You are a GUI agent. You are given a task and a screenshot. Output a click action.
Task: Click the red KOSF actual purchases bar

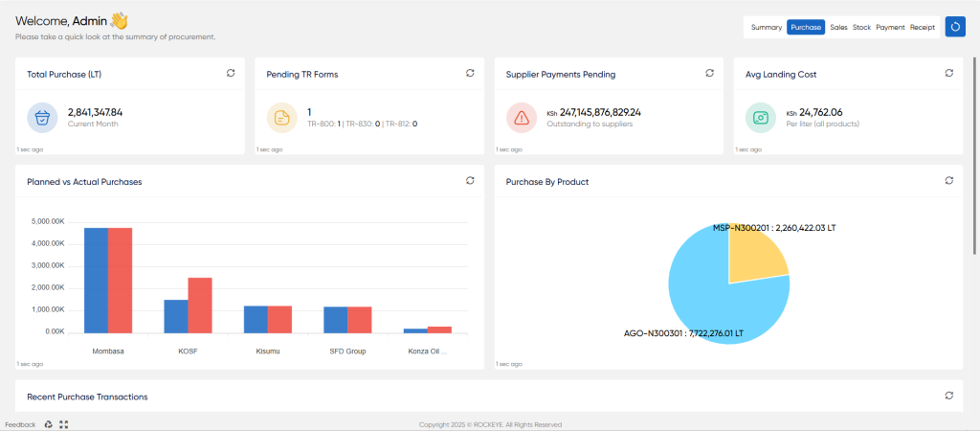coord(200,306)
